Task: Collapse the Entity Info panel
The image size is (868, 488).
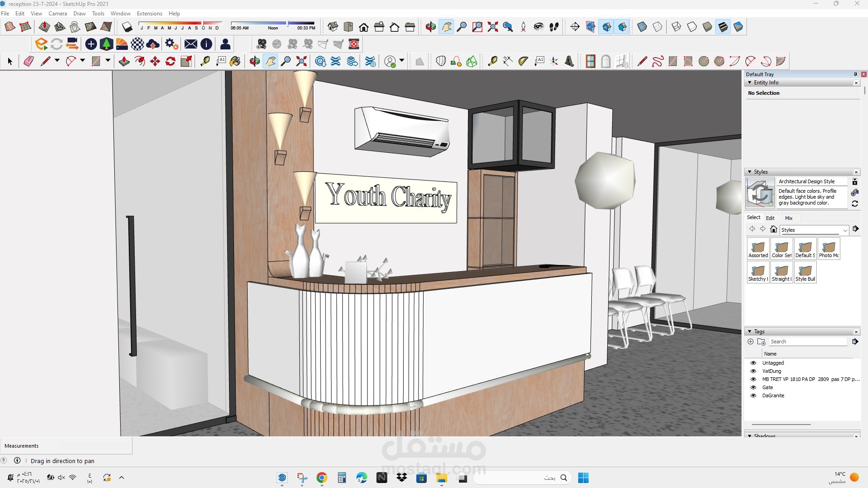Action: coord(750,83)
